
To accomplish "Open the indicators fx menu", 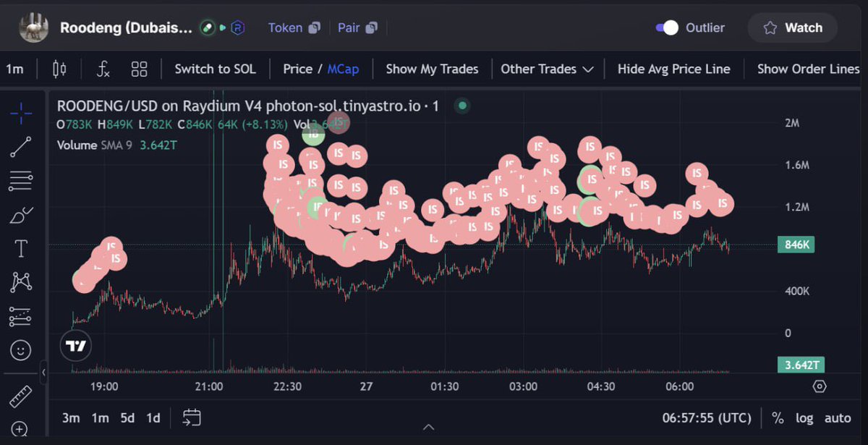I will click(102, 69).
